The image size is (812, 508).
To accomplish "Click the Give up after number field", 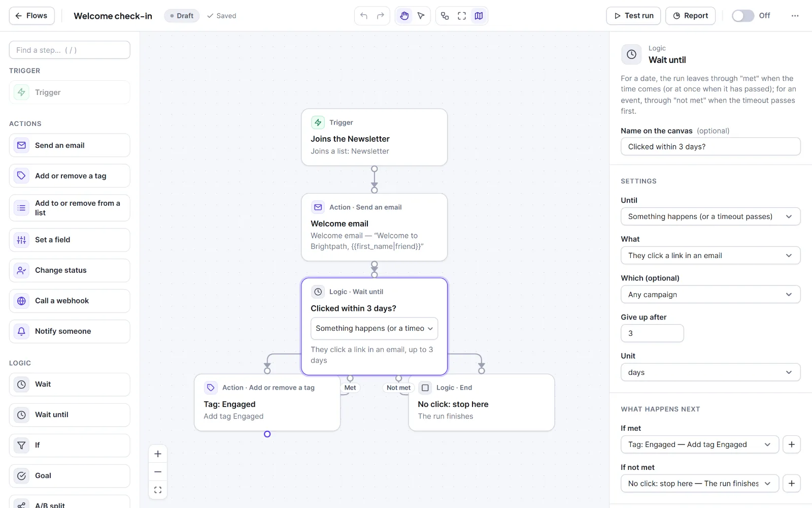I will pos(652,333).
